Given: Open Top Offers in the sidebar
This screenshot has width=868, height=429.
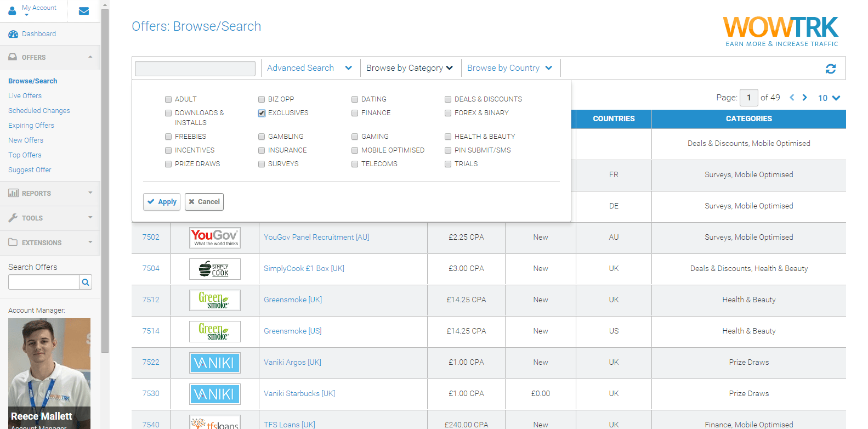Looking at the screenshot, I should click(25, 155).
